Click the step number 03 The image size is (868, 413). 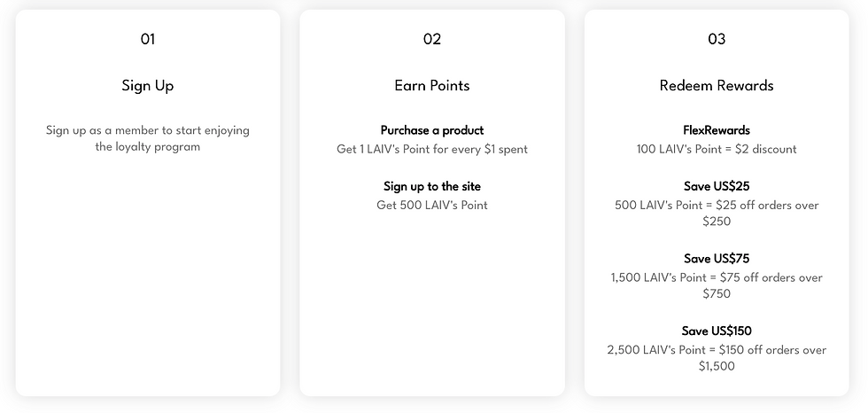tap(717, 39)
